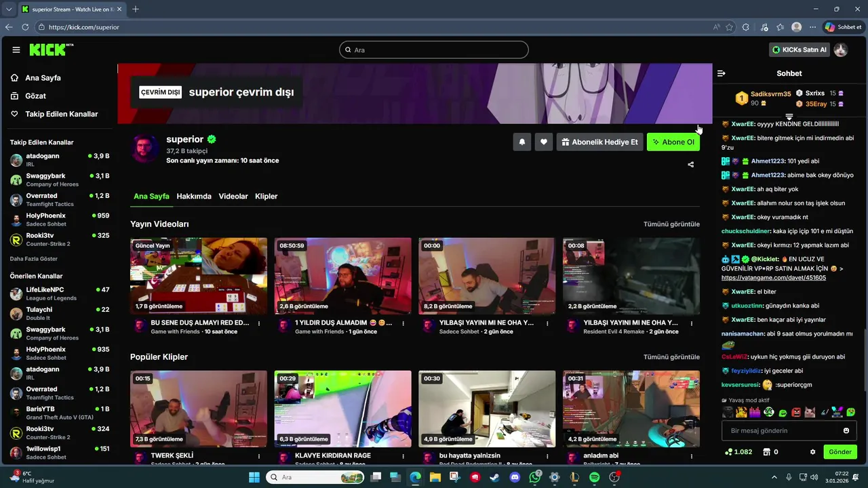The height and width of the screenshot is (488, 868).
Task: Bookmark this page with the star icon
Action: coord(730,27)
